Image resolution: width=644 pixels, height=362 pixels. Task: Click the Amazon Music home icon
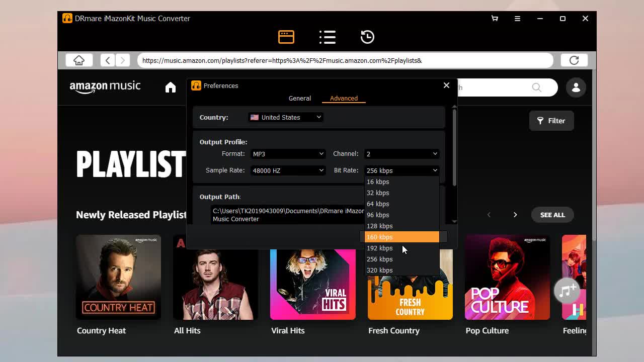171,87
